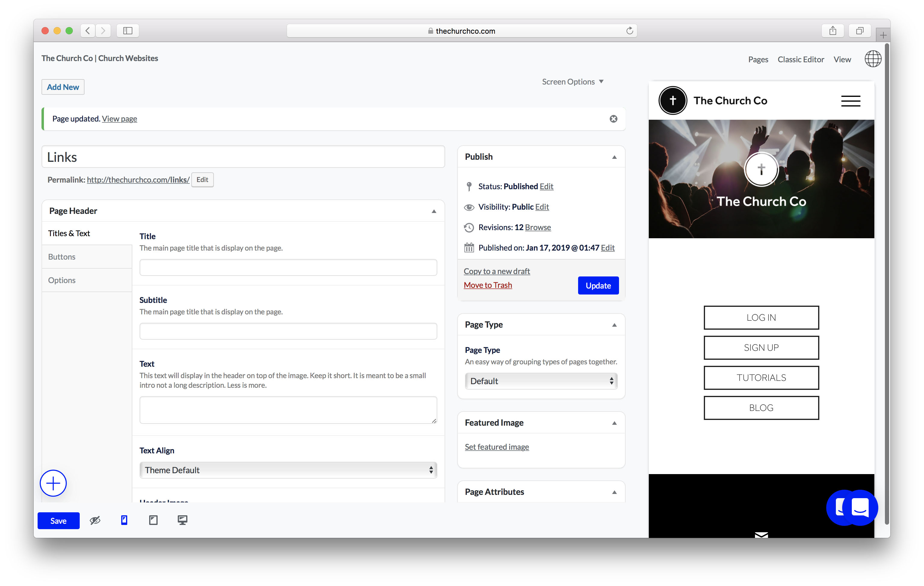Click into the Subtitle input field
Image resolution: width=924 pixels, height=586 pixels.
pyautogui.click(x=288, y=331)
